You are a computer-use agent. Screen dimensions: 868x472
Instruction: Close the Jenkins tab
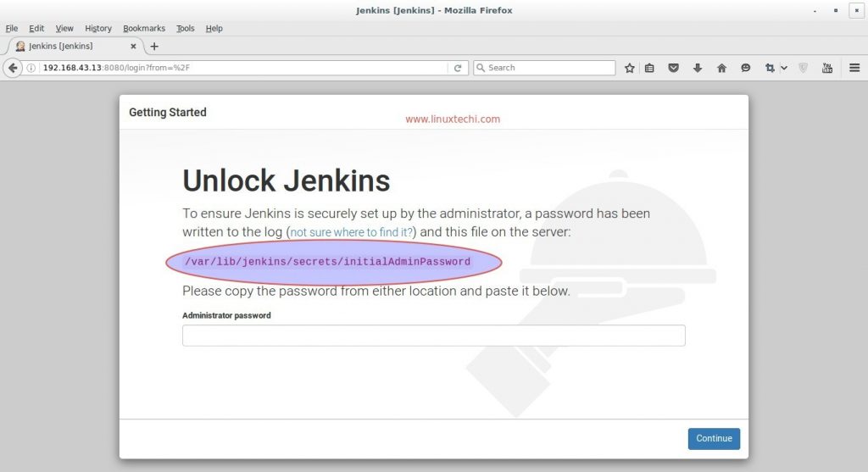(x=133, y=47)
